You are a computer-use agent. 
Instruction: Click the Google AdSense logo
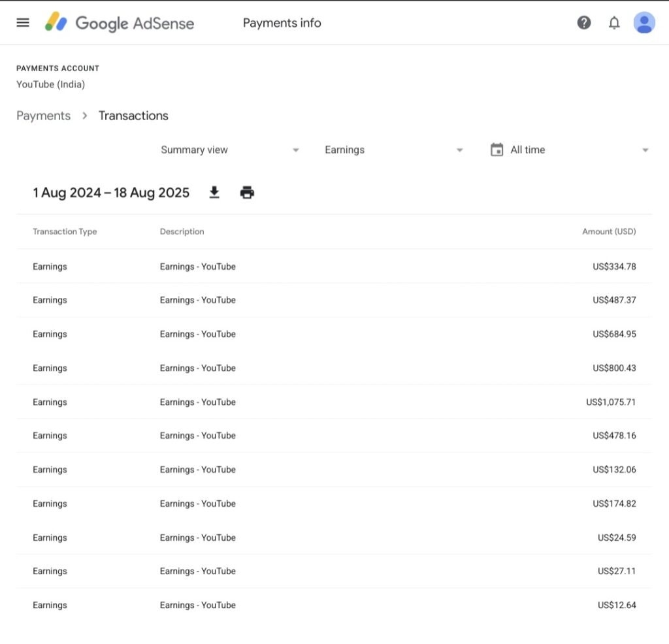120,23
